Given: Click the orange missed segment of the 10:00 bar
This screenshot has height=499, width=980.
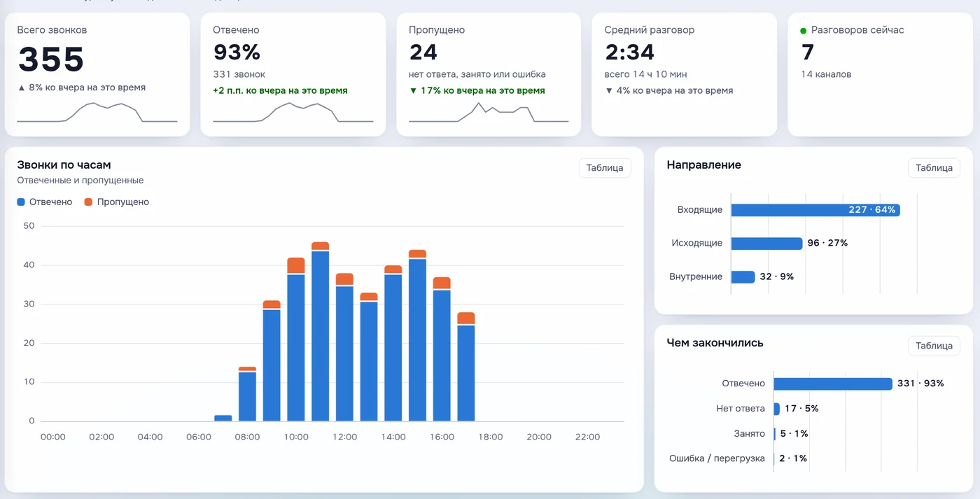Looking at the screenshot, I should [x=296, y=265].
